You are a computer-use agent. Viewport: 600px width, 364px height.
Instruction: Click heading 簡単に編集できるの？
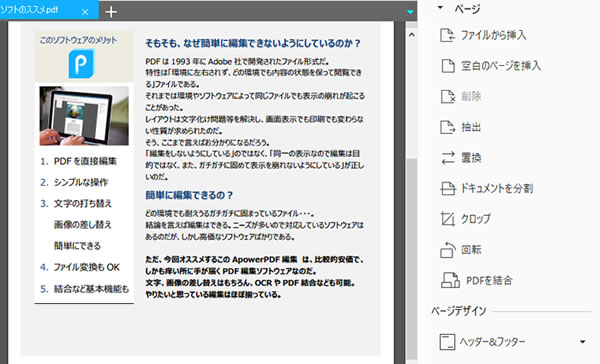(x=189, y=195)
